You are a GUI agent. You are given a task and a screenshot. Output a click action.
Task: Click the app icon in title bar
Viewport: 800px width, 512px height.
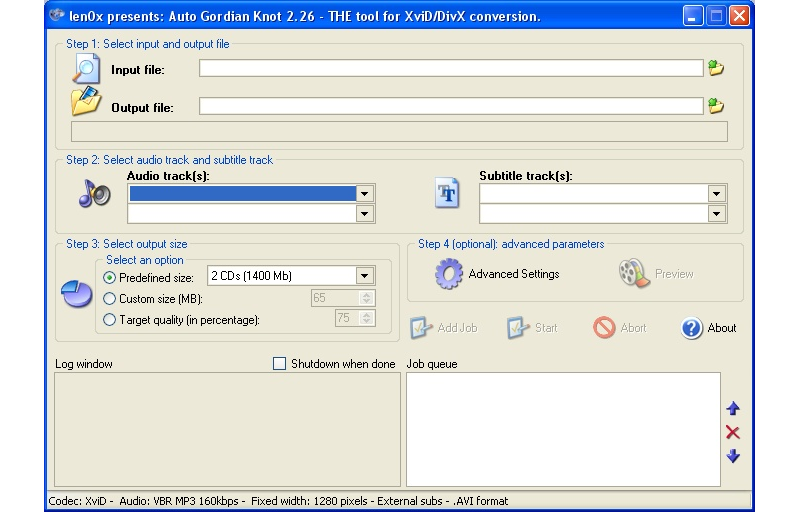[57, 15]
